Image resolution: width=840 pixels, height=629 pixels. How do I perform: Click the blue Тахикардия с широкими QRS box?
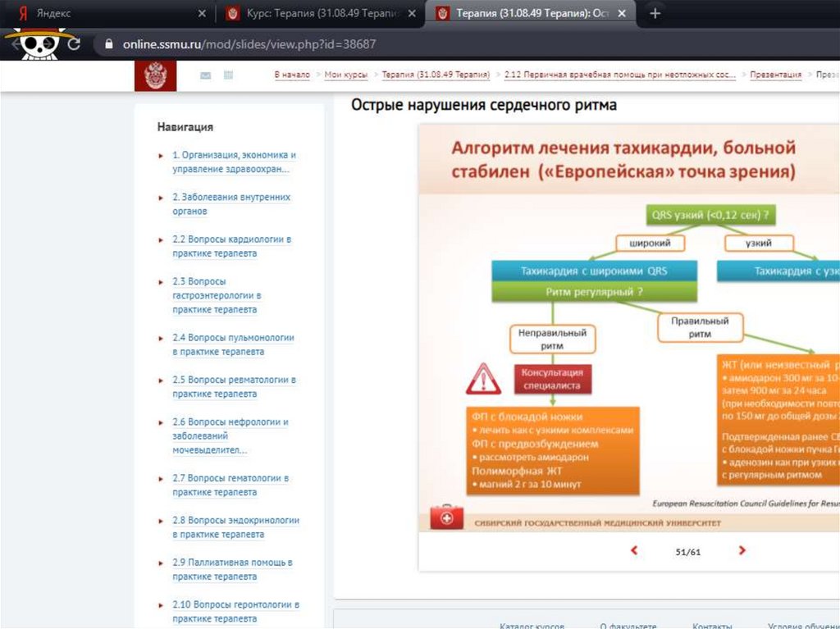(x=594, y=271)
